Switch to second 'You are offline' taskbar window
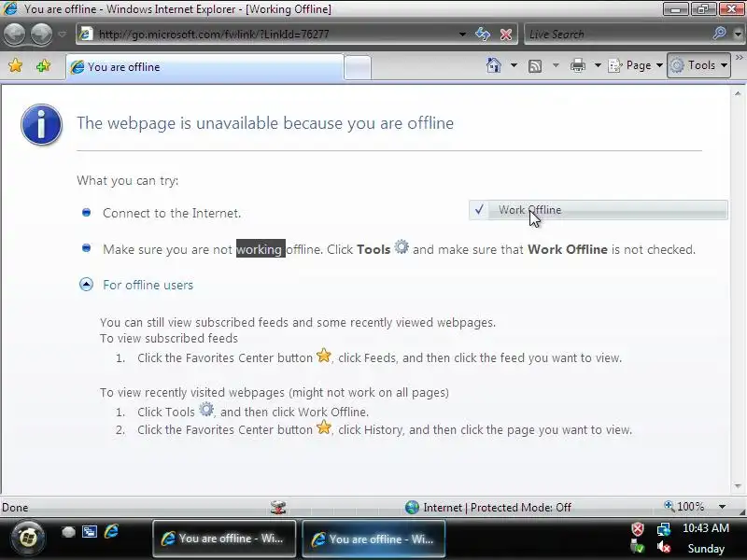Viewport: 747px width, 560px height. pyautogui.click(x=373, y=539)
